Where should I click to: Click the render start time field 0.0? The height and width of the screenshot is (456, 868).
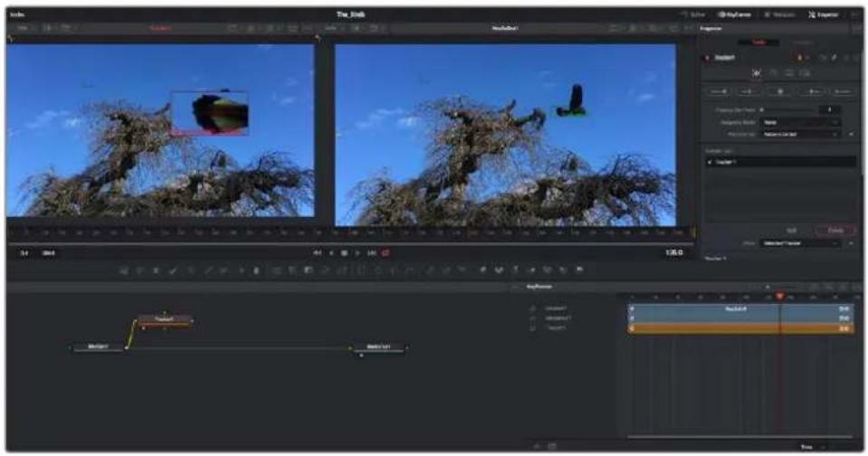click(24, 253)
